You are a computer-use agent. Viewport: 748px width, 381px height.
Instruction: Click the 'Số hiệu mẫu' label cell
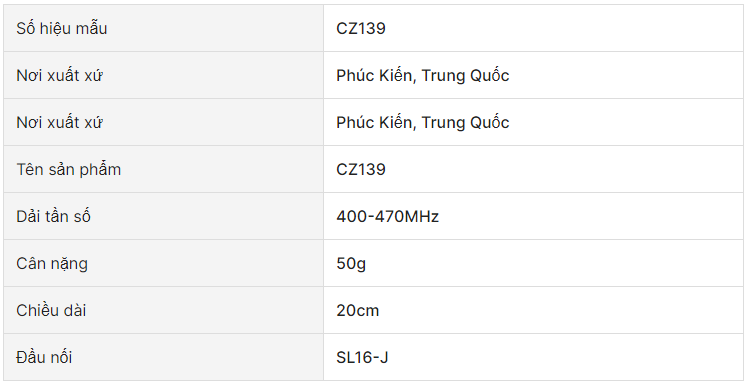coord(164,29)
